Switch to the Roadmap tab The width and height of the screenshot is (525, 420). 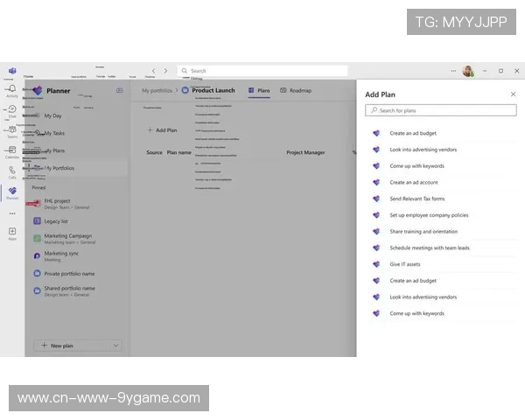[x=296, y=90]
